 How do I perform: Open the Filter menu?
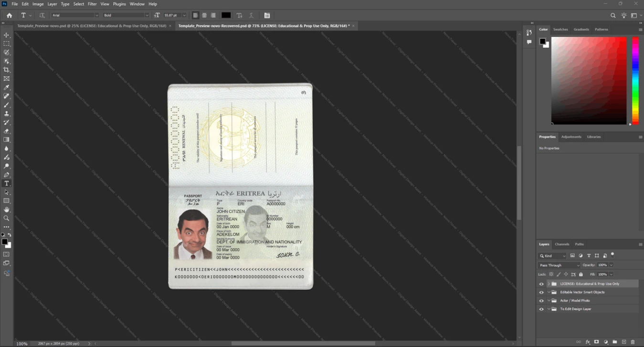[92, 4]
